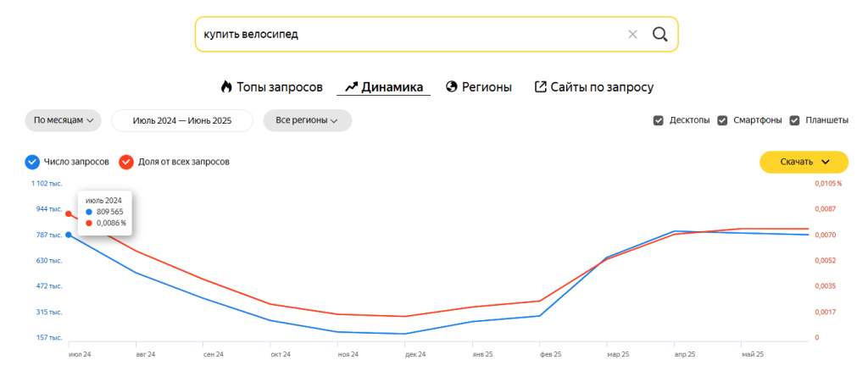868x371 pixels.
Task: Click the external link icon for sites
Action: [540, 86]
